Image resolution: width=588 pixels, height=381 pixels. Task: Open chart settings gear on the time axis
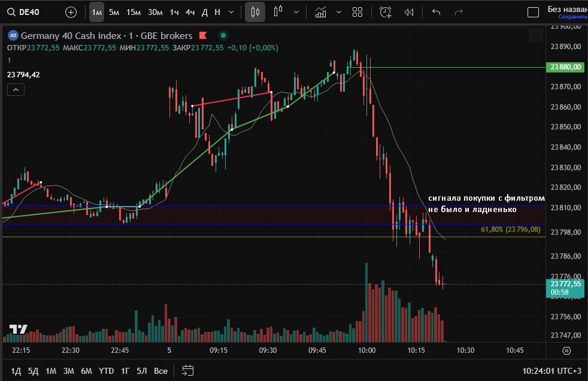click(567, 350)
